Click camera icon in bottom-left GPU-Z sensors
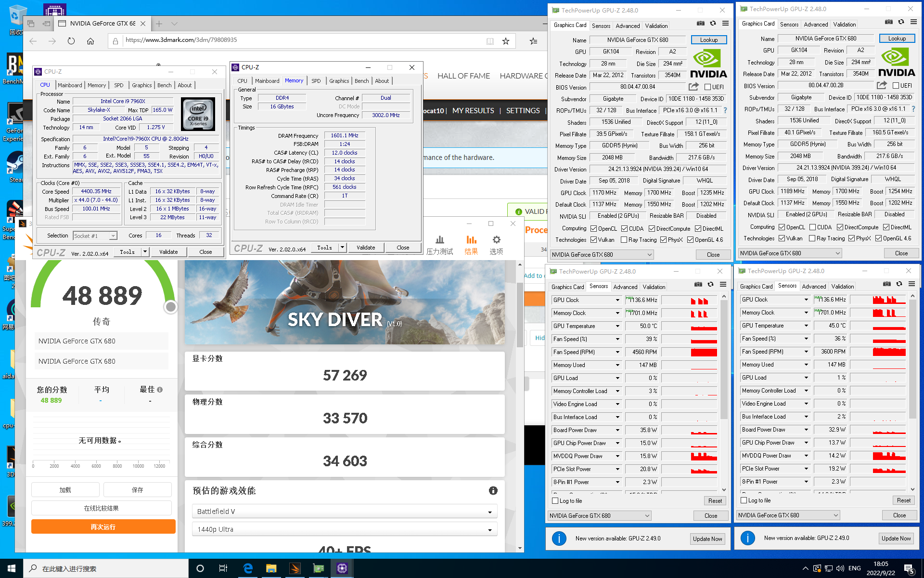The height and width of the screenshot is (578, 924). 698,284
